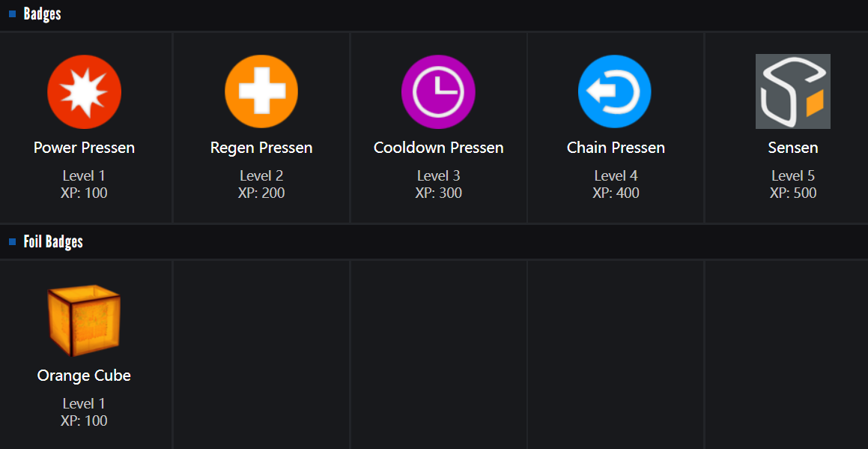The height and width of the screenshot is (449, 868).
Task: Click the Level 3 label under Cooldown Pressen
Action: 438,175
